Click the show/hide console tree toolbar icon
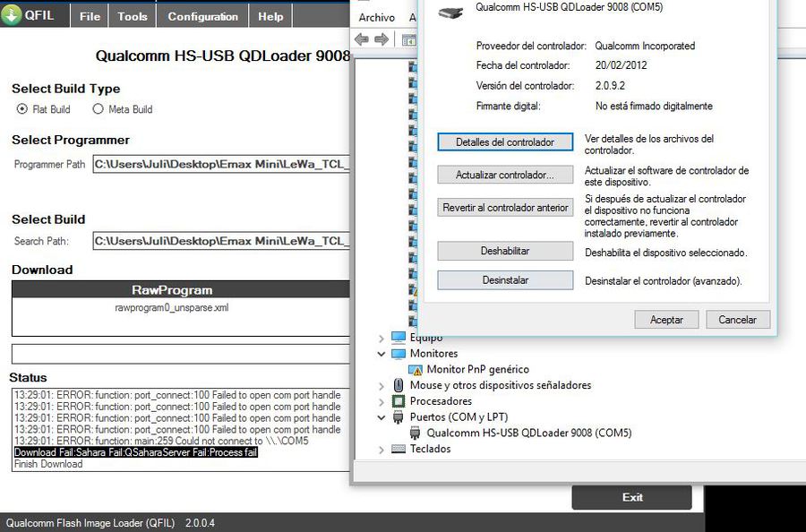This screenshot has width=806, height=532. pos(409,39)
